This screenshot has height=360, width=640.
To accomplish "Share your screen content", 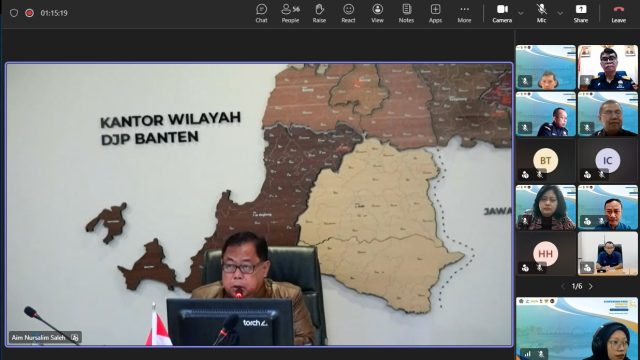I will click(581, 13).
